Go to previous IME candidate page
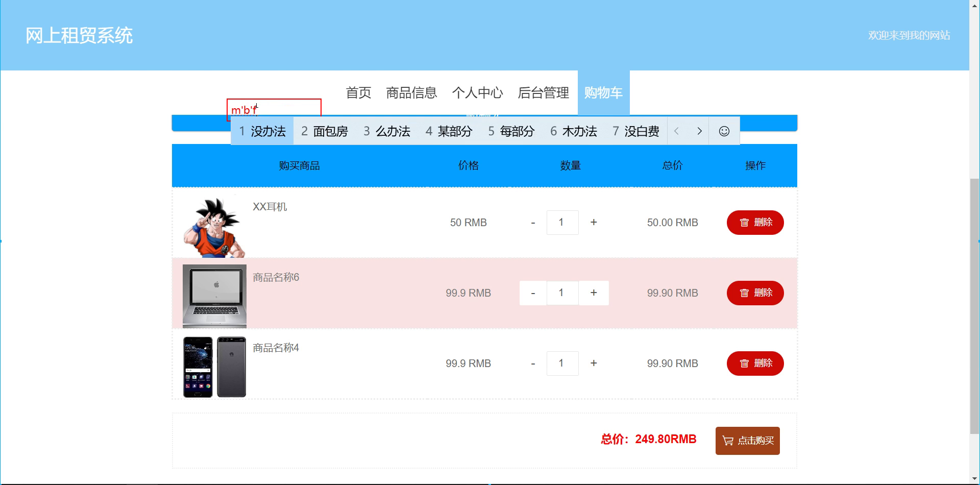This screenshot has height=485, width=980. (676, 131)
